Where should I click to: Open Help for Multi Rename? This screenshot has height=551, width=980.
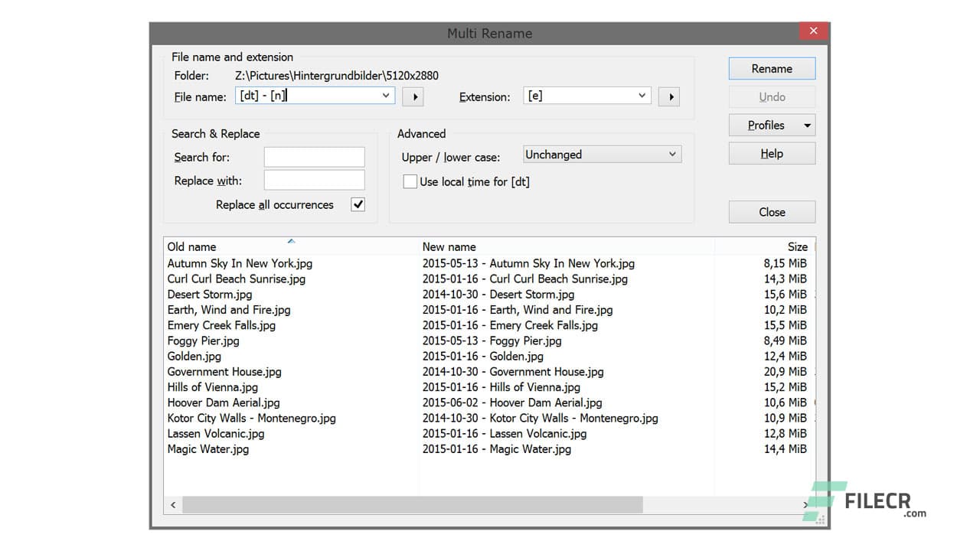point(771,153)
